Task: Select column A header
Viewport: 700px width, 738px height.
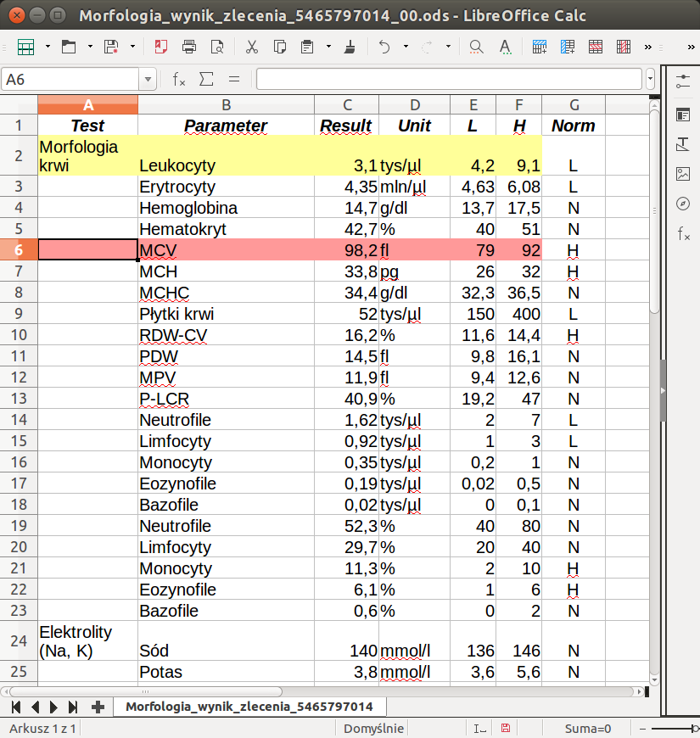Action: [88, 104]
